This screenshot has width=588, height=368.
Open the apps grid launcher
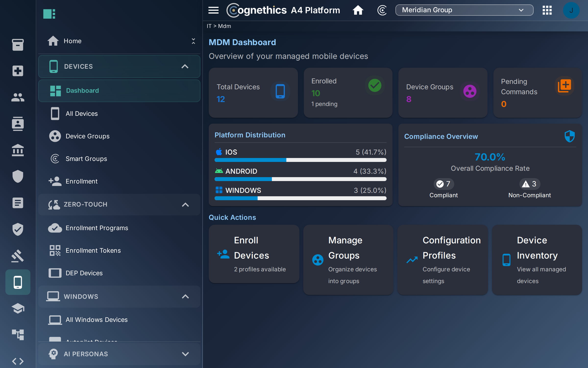pyautogui.click(x=547, y=10)
